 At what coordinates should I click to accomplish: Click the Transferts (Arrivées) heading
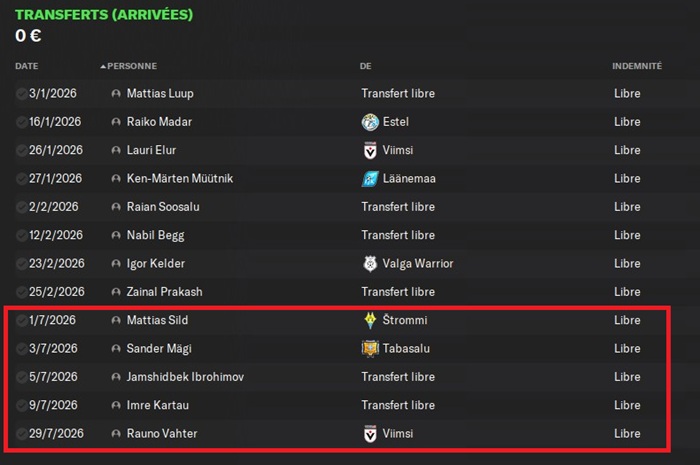pos(104,15)
